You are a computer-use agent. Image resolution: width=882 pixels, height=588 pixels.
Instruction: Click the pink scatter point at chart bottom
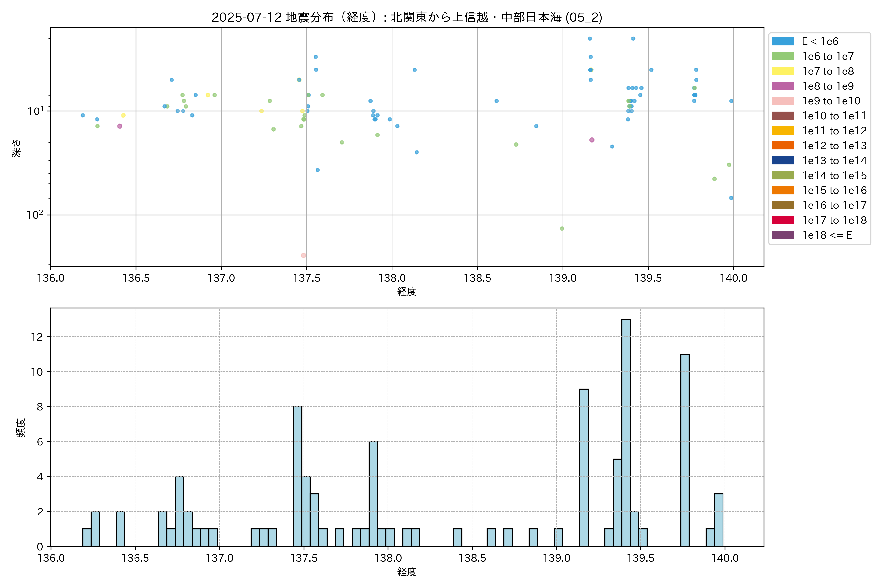click(303, 255)
